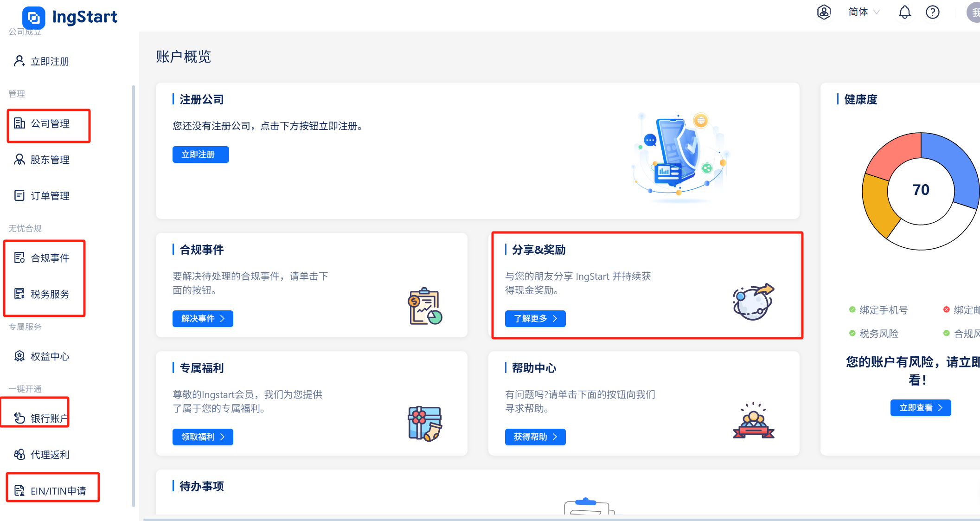Click the 帮助中心 people ribbon illustration
Screen dimensions: 980x521
pyautogui.click(x=754, y=421)
